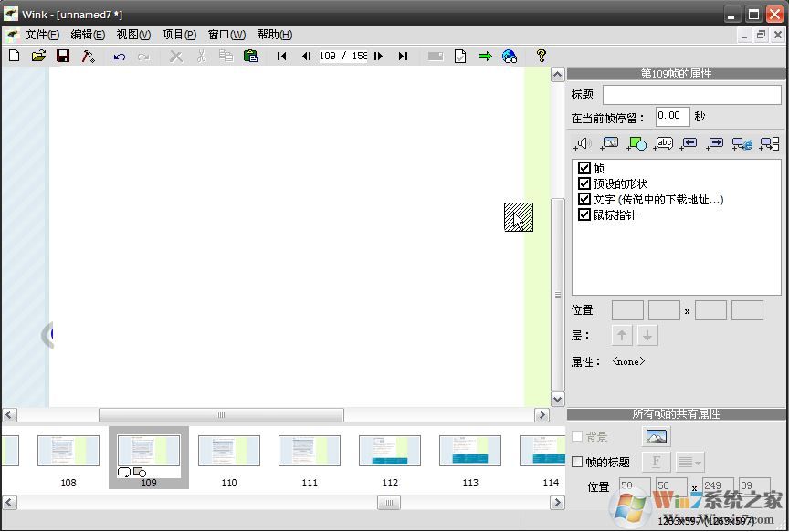Render the project with the green arrow

tap(483, 56)
